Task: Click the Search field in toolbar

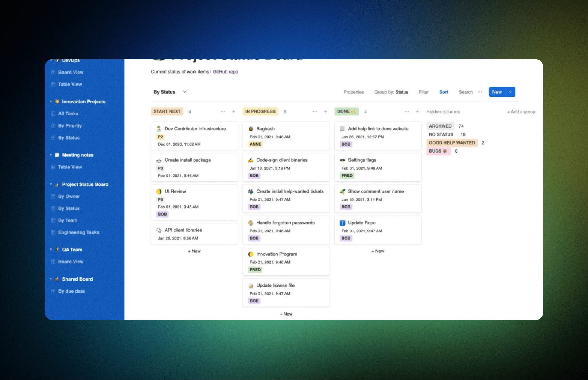Action: pos(466,92)
